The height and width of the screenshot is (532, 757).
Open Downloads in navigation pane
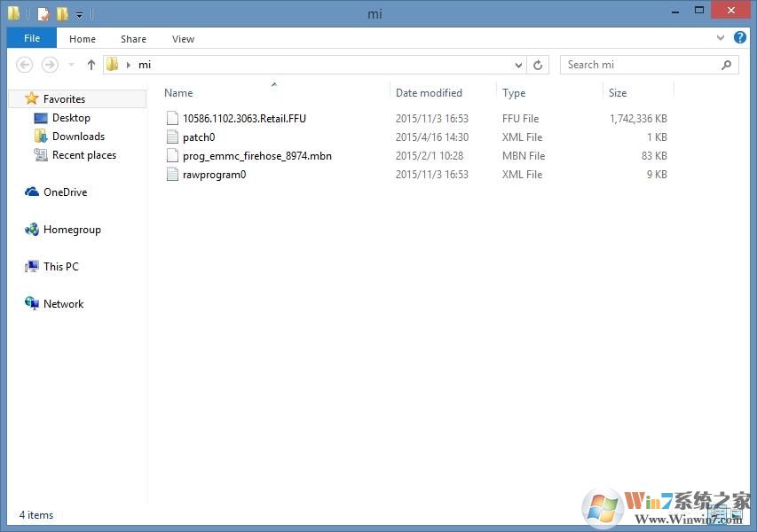pos(78,137)
